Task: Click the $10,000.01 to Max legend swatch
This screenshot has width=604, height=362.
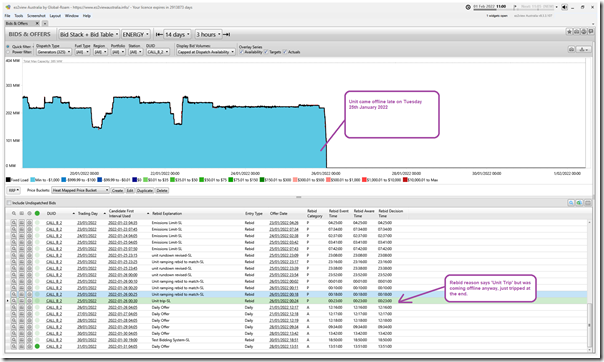Action: 405,180
